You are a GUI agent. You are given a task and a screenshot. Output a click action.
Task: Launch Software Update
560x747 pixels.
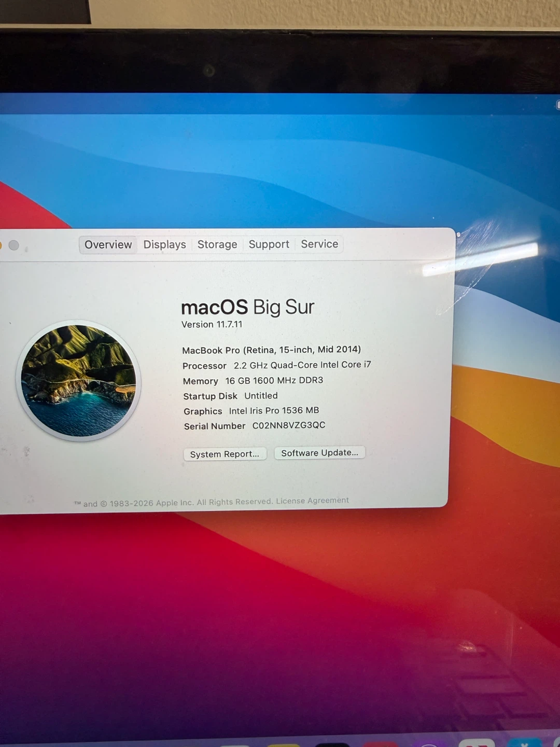tap(319, 453)
